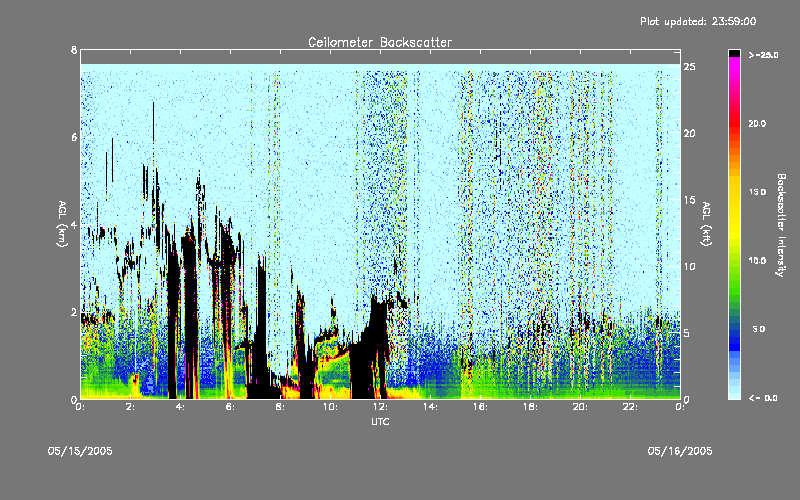The width and height of the screenshot is (800, 500).
Task: Select the '18:' hour tick on x-axis
Action: 530,407
